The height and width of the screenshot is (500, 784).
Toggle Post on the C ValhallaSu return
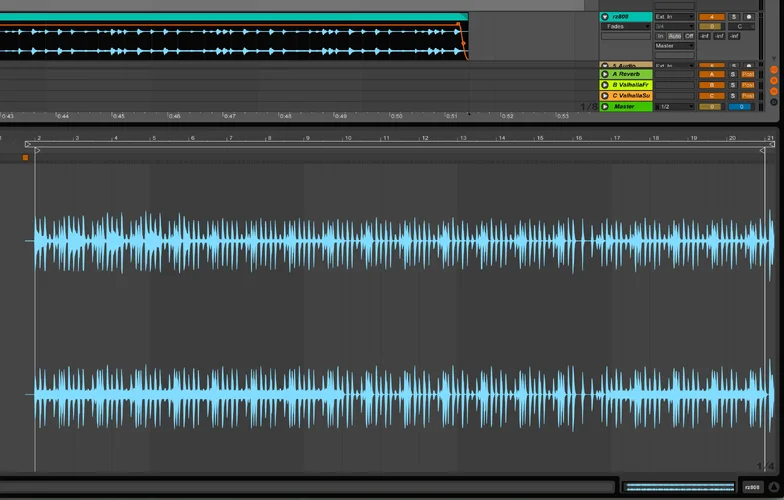point(747,96)
